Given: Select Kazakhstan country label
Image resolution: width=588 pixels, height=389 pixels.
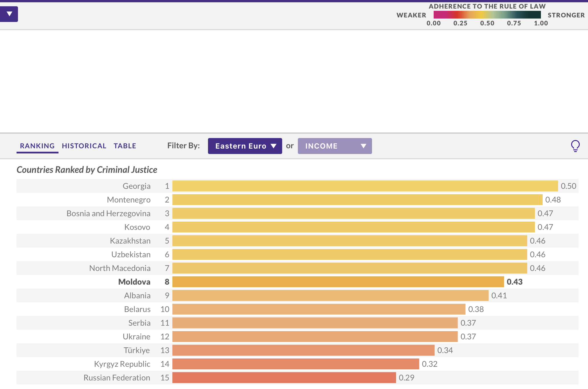Looking at the screenshot, I should 130,241.
